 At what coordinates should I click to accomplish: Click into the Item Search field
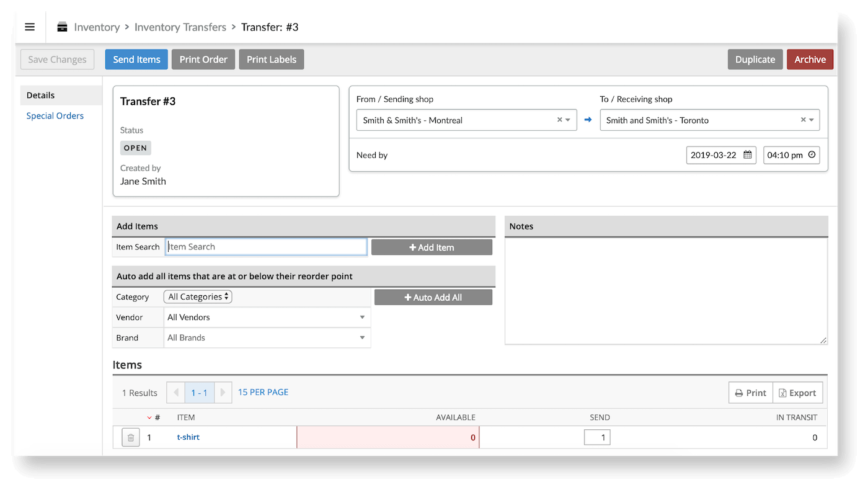click(x=267, y=247)
